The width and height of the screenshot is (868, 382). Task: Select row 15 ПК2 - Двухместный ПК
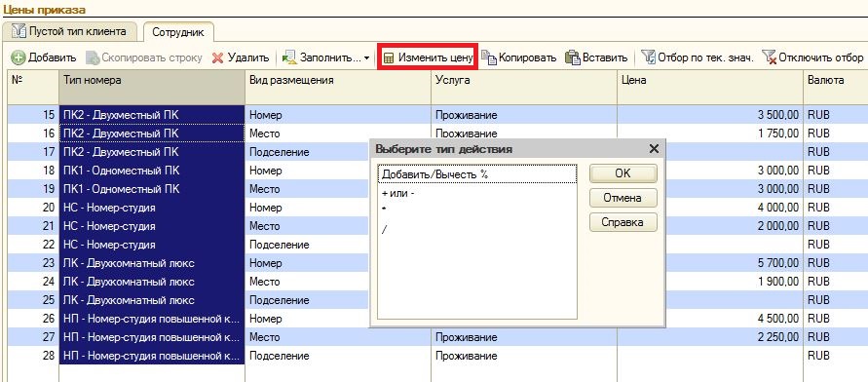151,115
